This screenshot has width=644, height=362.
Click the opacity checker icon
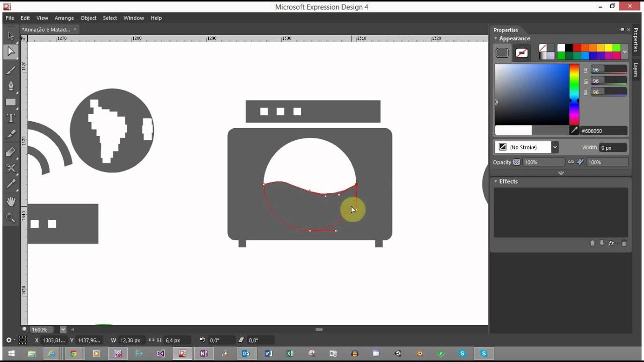(x=517, y=162)
